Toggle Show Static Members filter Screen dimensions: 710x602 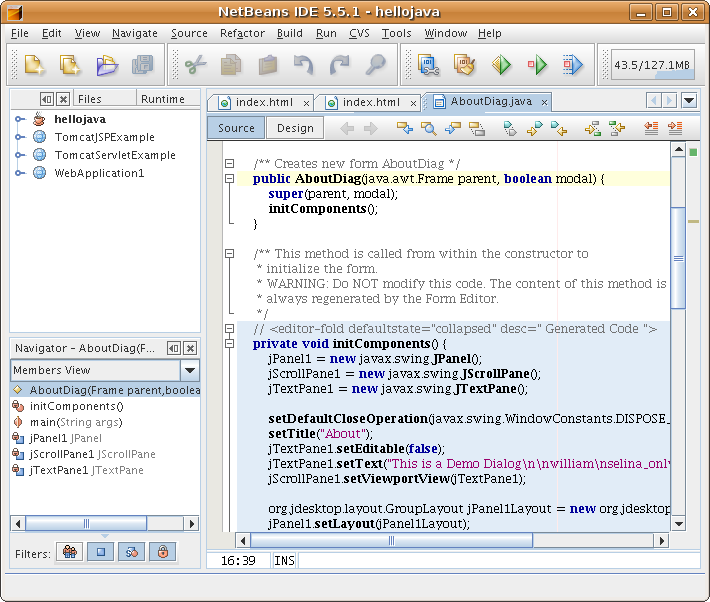tap(132, 552)
